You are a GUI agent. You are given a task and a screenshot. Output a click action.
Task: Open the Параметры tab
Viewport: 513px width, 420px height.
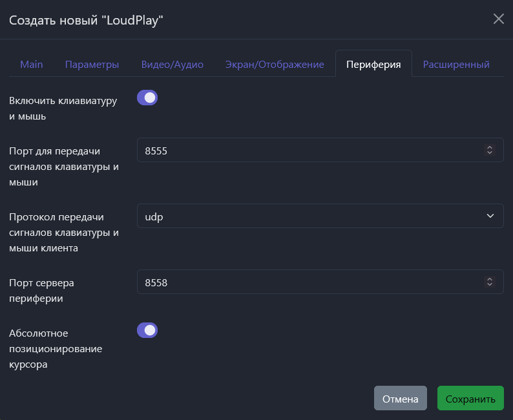(92, 65)
